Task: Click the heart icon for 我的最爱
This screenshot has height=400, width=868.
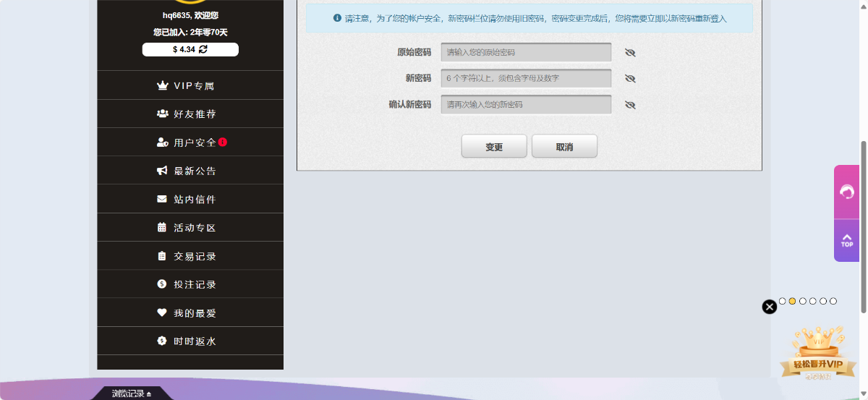Action: pyautogui.click(x=162, y=312)
